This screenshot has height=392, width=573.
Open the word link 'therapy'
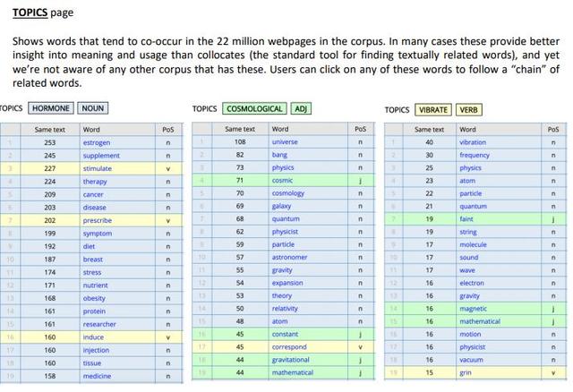point(95,182)
